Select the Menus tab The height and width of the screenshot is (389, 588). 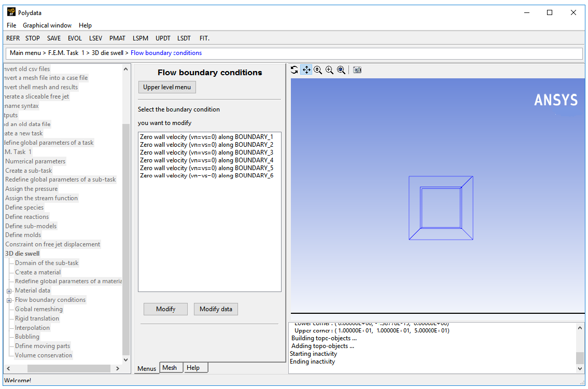click(147, 368)
